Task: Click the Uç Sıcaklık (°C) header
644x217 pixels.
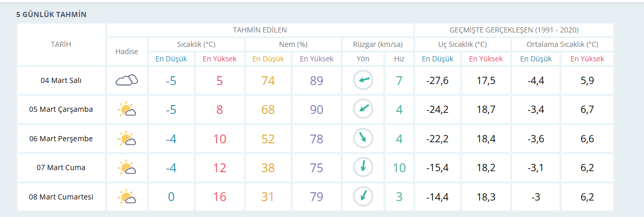Action: pyautogui.click(x=462, y=44)
